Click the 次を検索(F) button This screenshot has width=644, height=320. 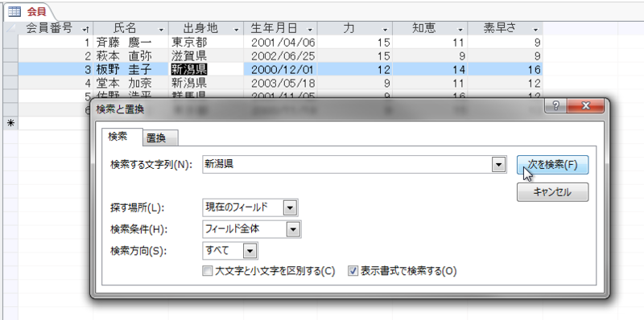(x=552, y=165)
